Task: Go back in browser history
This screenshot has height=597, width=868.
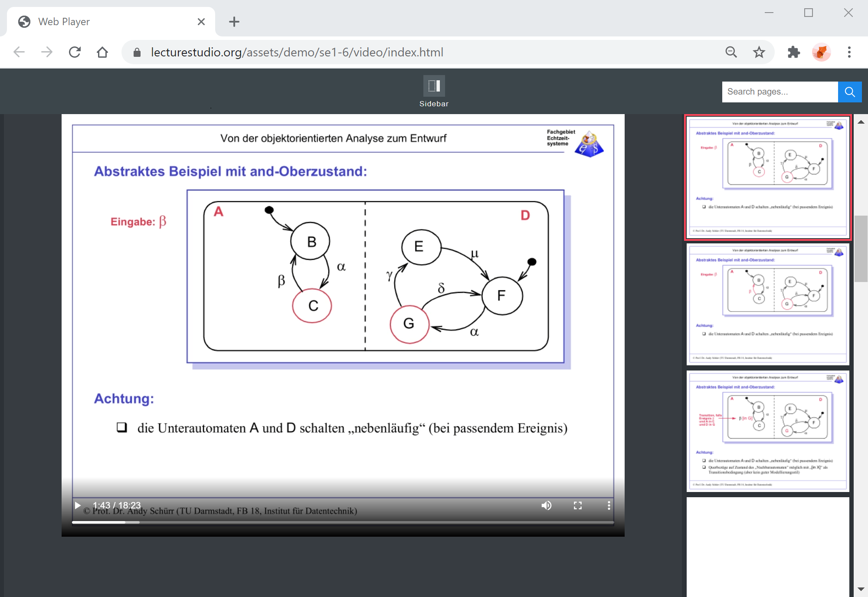Action: pyautogui.click(x=19, y=52)
